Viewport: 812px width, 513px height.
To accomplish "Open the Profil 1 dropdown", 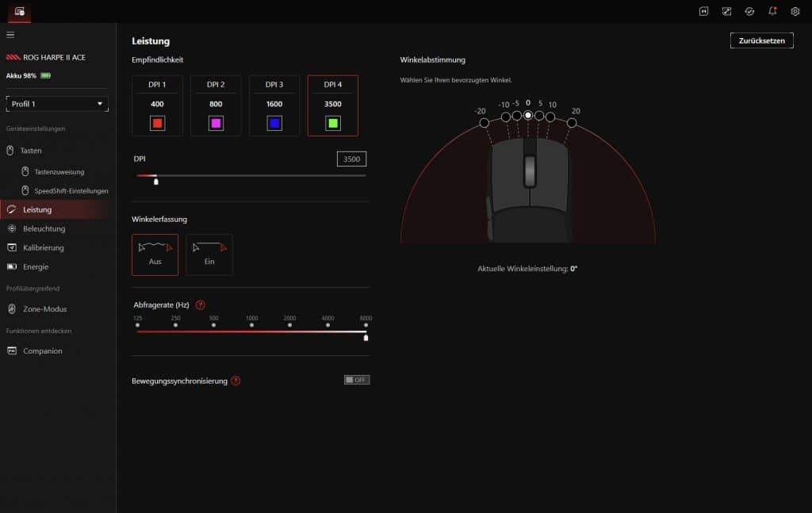I will 57,104.
